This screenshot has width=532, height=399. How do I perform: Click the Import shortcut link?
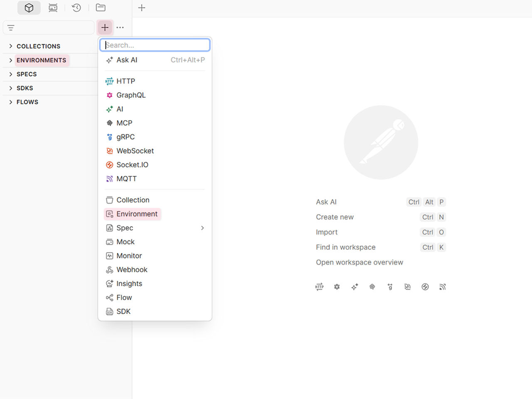coord(327,232)
